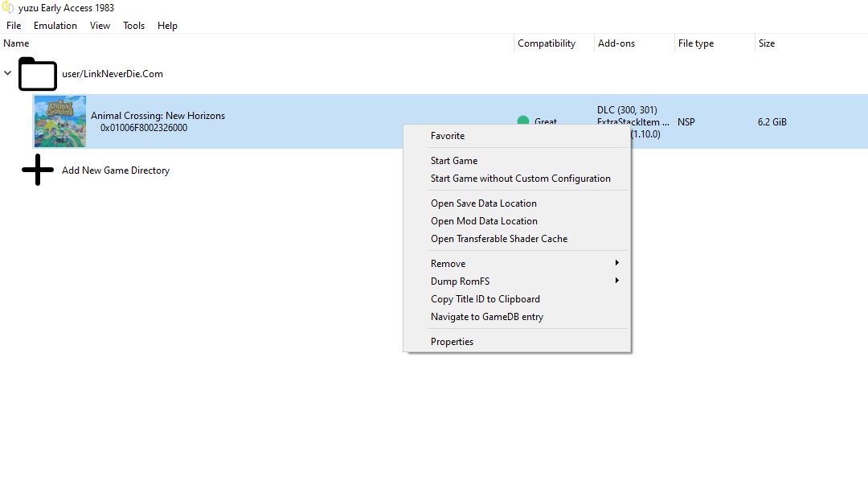Select Start Game from context menu
The height and width of the screenshot is (493, 868).
454,161
